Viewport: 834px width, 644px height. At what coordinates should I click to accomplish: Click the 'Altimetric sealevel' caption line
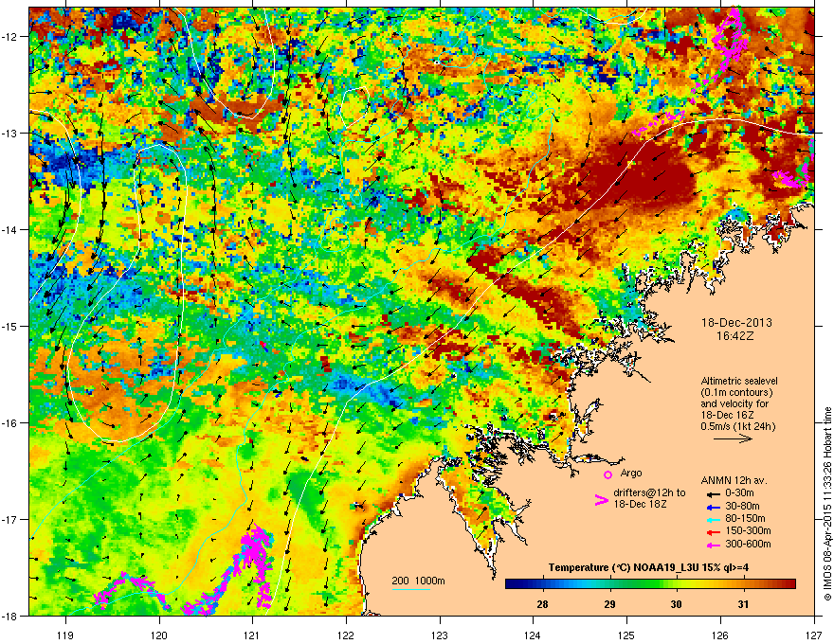739,381
